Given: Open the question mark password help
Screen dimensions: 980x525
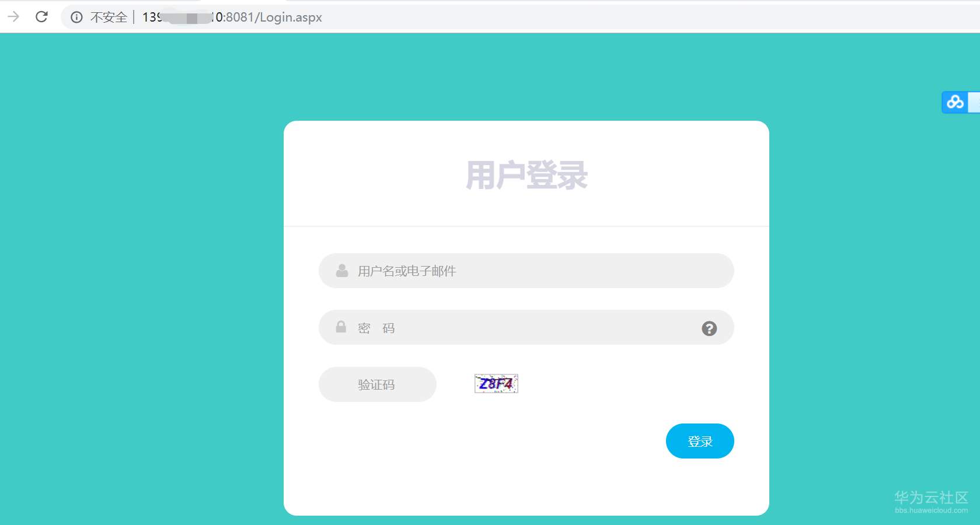Looking at the screenshot, I should coord(709,328).
